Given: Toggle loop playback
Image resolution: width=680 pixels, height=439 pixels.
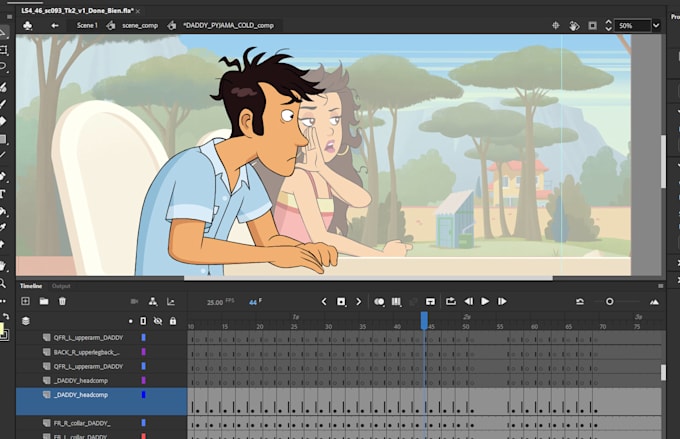Looking at the screenshot, I should click(451, 301).
